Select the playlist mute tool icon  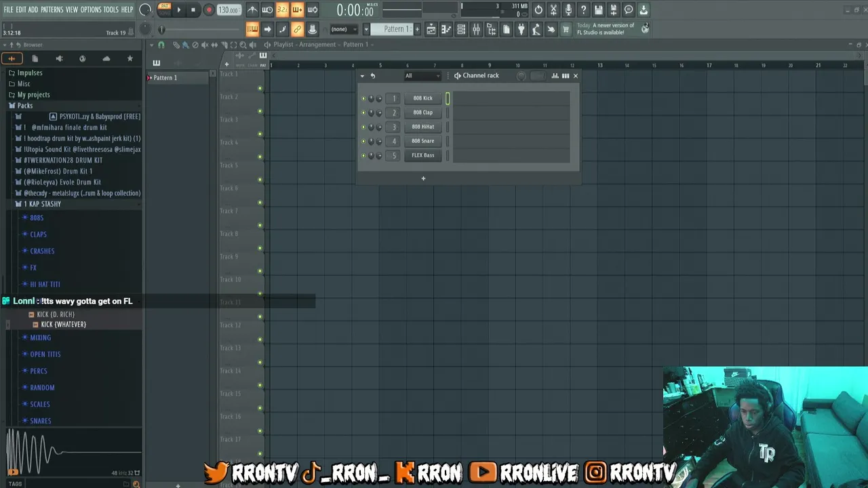click(205, 45)
